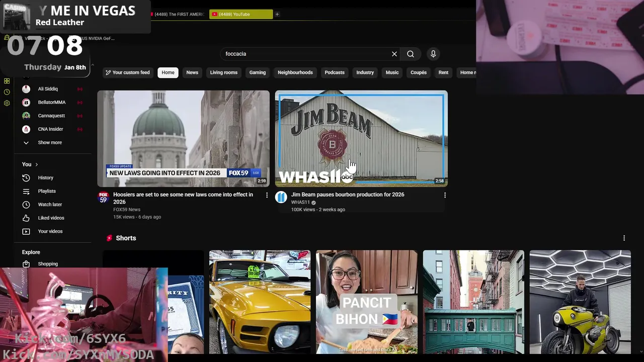Open the yellow motorcycle garage Short
The width and height of the screenshot is (644, 362).
[580, 302]
